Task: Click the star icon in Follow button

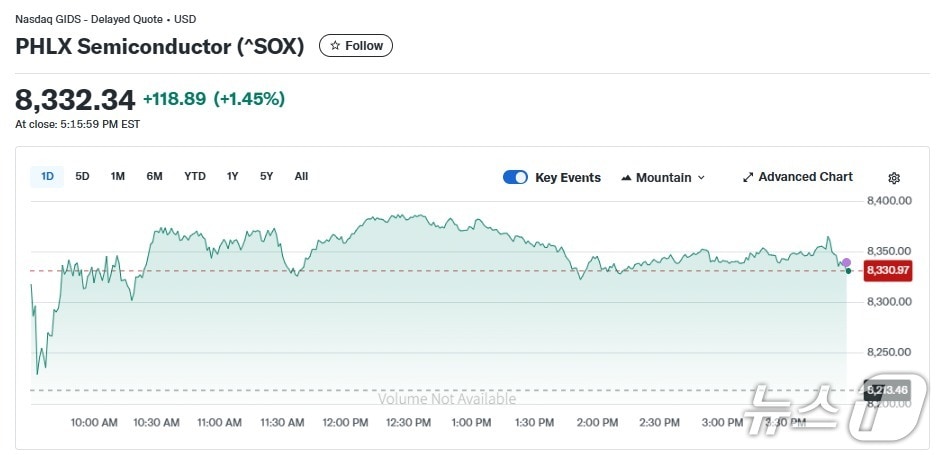Action: 335,45
